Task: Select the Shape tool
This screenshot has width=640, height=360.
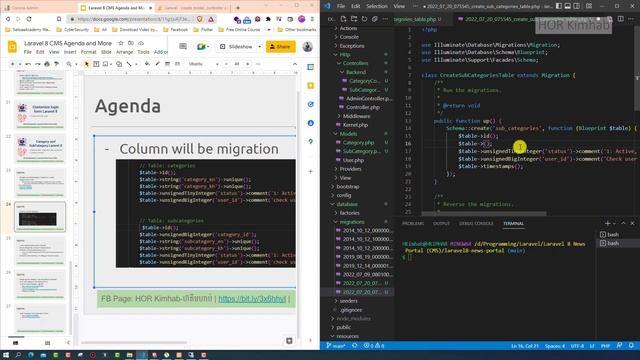Action: point(119,64)
